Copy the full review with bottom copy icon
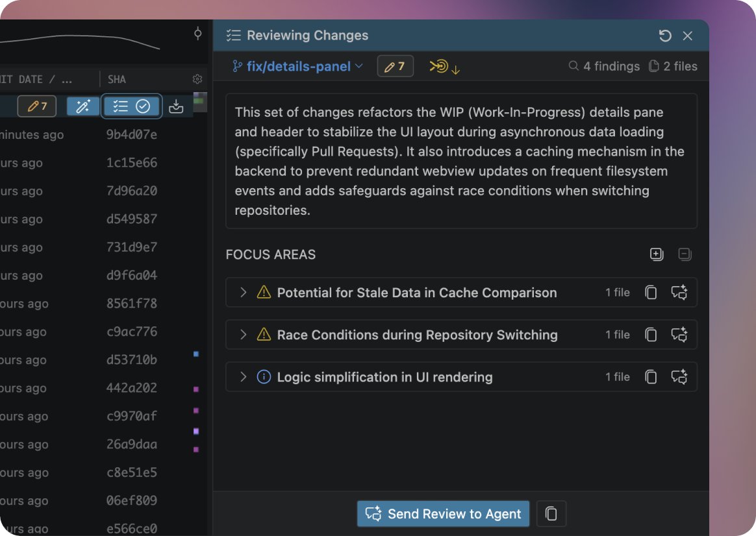The image size is (756, 536). (551, 514)
